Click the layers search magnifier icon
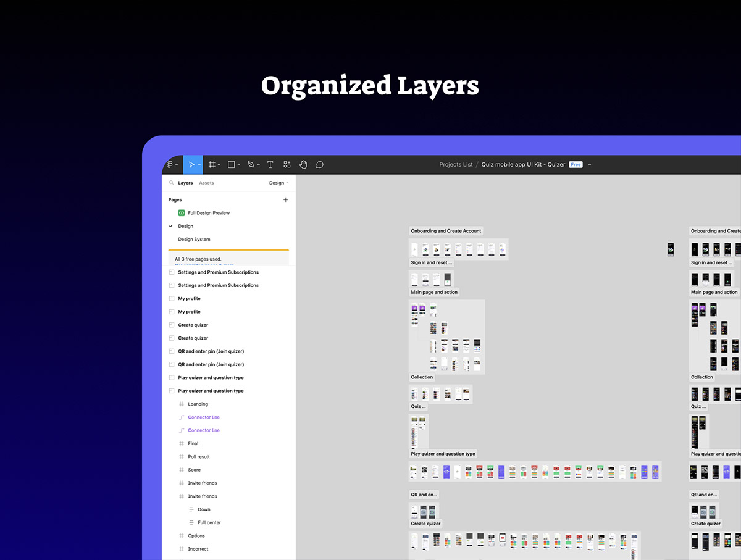Viewport: 741px width, 560px height. point(172,183)
